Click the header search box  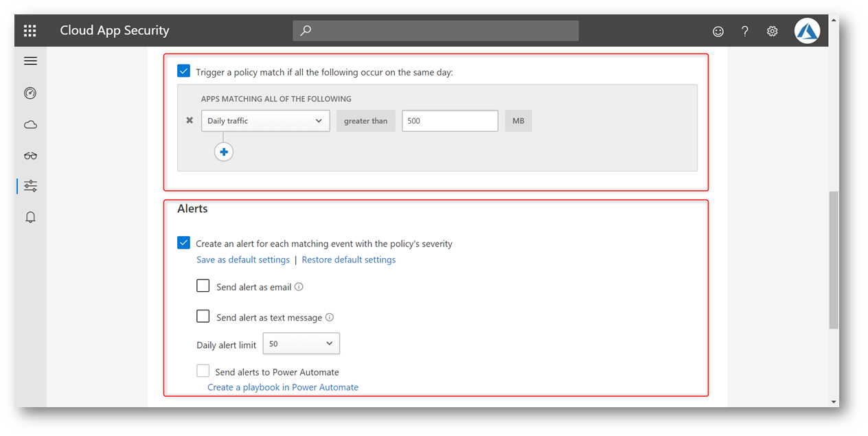(435, 31)
